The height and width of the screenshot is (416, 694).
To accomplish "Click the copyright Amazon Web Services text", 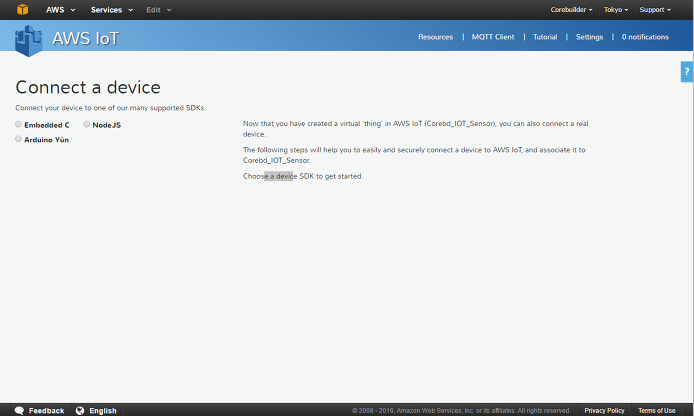I will pyautogui.click(x=461, y=411).
